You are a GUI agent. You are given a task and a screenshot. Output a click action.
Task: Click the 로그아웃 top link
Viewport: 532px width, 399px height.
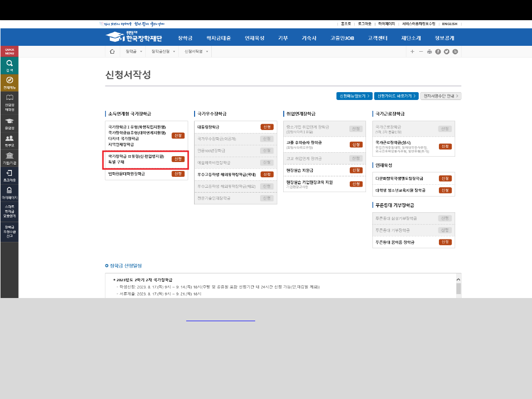(x=365, y=24)
